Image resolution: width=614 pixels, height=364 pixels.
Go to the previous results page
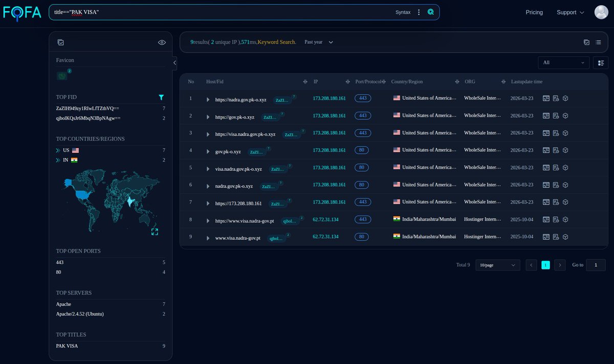[532, 265]
